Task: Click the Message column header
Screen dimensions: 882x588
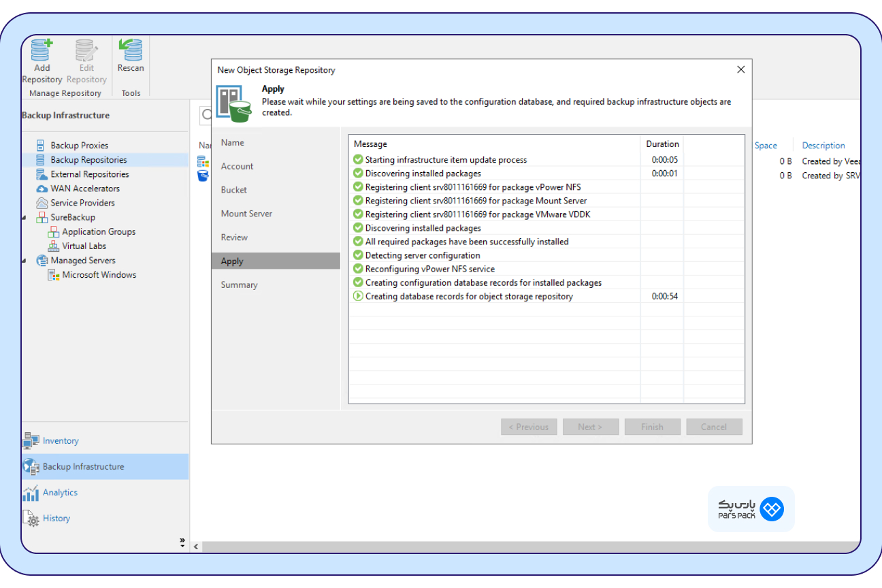Action: pos(495,144)
